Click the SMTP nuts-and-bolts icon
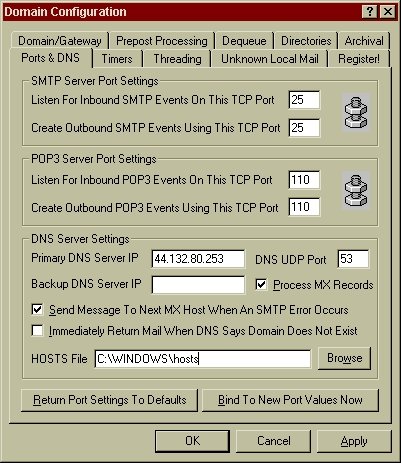 [356, 112]
